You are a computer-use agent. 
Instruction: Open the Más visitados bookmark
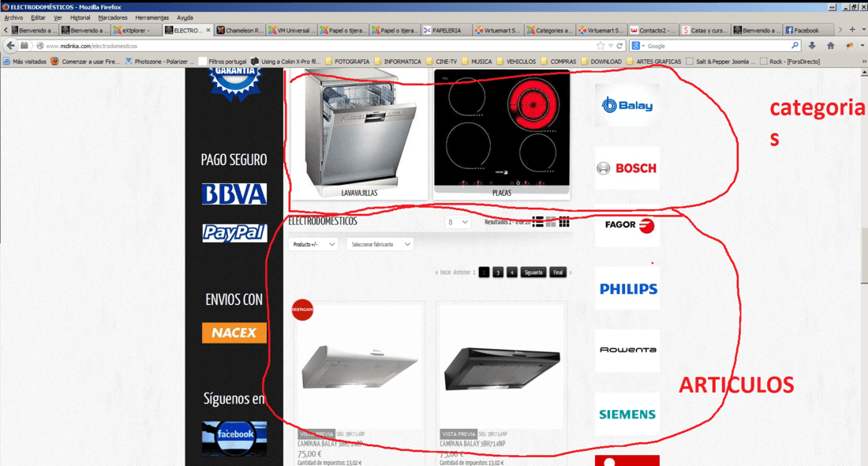coord(24,62)
